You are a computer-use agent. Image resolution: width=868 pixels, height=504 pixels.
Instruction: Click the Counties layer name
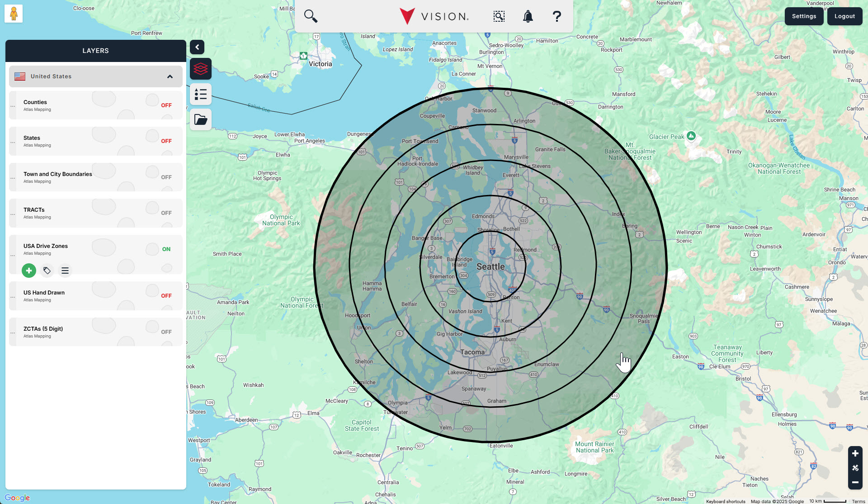pyautogui.click(x=35, y=102)
